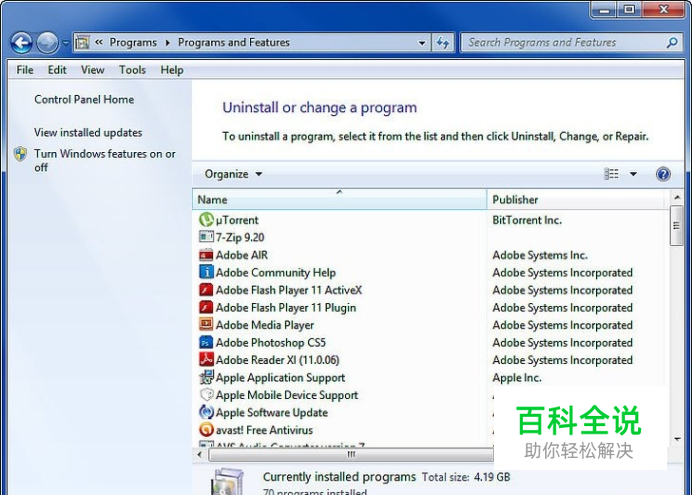The height and width of the screenshot is (495, 692).
Task: Open the Edit menu
Action: coord(57,70)
